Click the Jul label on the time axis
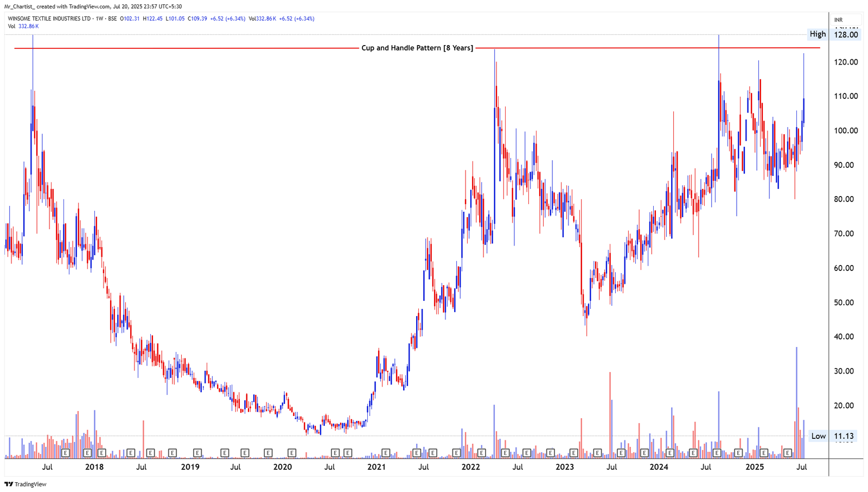868x492 pixels. coord(48,466)
